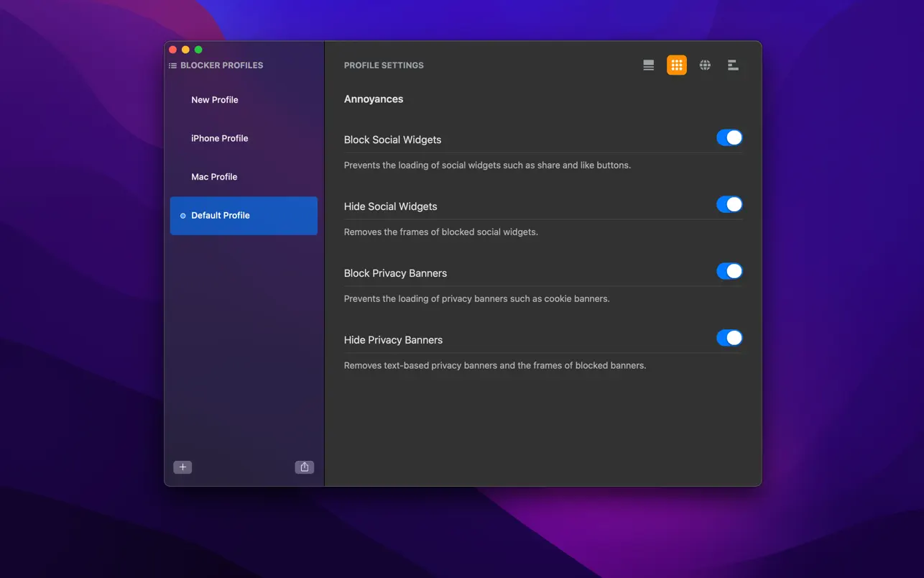Disable the Block Social Widgets toggle
The width and height of the screenshot is (924, 578).
tap(729, 138)
